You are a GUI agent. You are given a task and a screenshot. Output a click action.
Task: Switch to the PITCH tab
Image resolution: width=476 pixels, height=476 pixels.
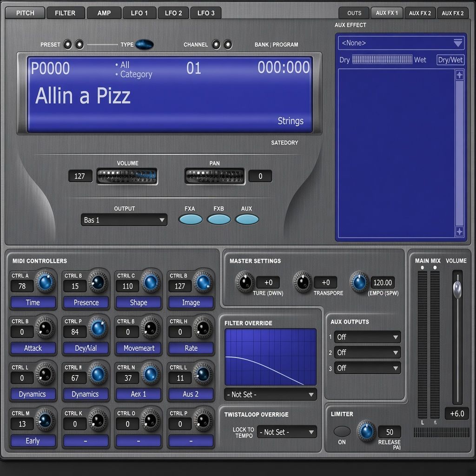point(25,13)
